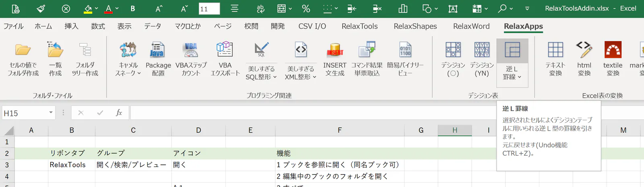Click the insert cells icon
The image size is (644, 187).
[x=352, y=8]
